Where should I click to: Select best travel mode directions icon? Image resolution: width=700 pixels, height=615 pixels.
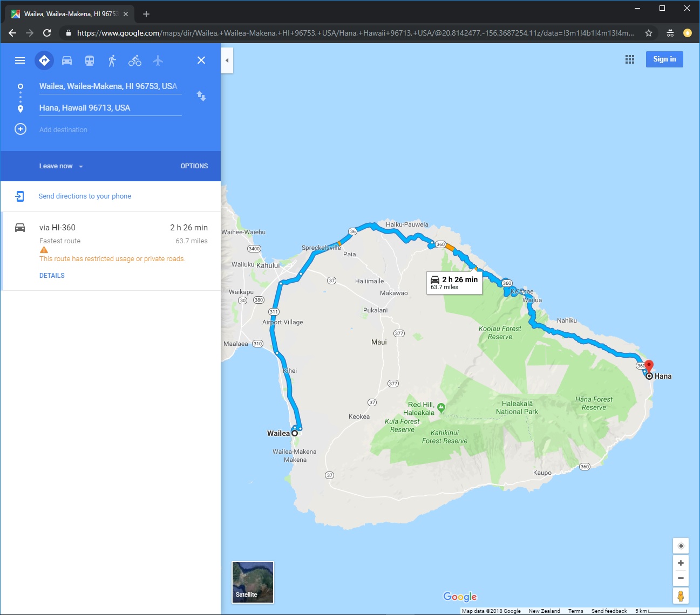(44, 60)
